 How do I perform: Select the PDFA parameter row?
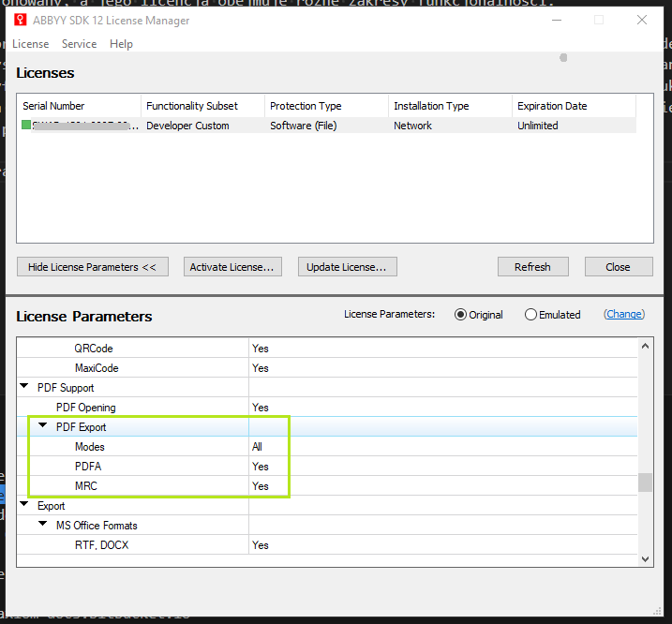pyautogui.click(x=327, y=467)
